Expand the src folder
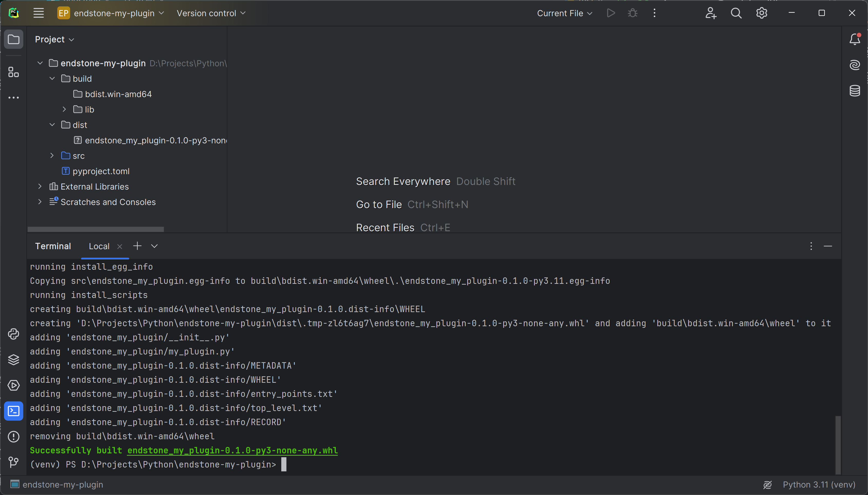Screen dimensions: 868x495 pyautogui.click(x=52, y=155)
